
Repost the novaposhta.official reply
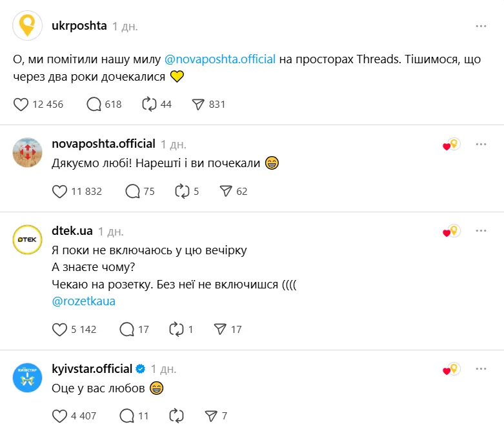pos(181,191)
